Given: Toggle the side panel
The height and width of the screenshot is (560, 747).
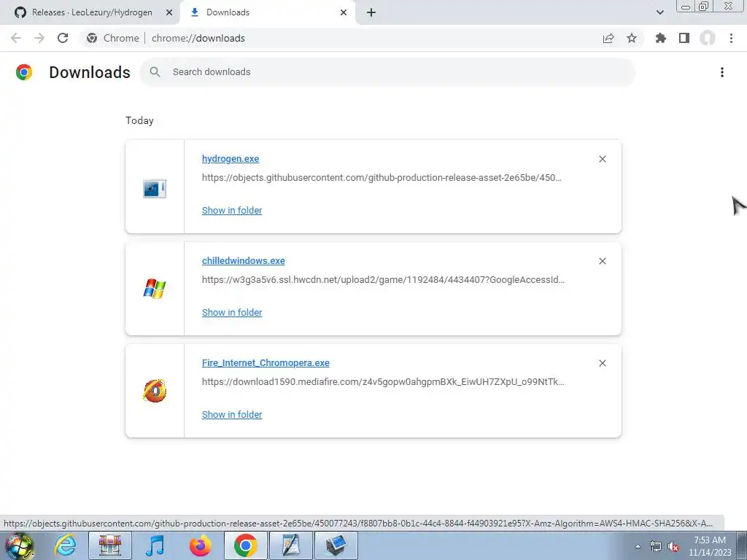Looking at the screenshot, I should [684, 38].
